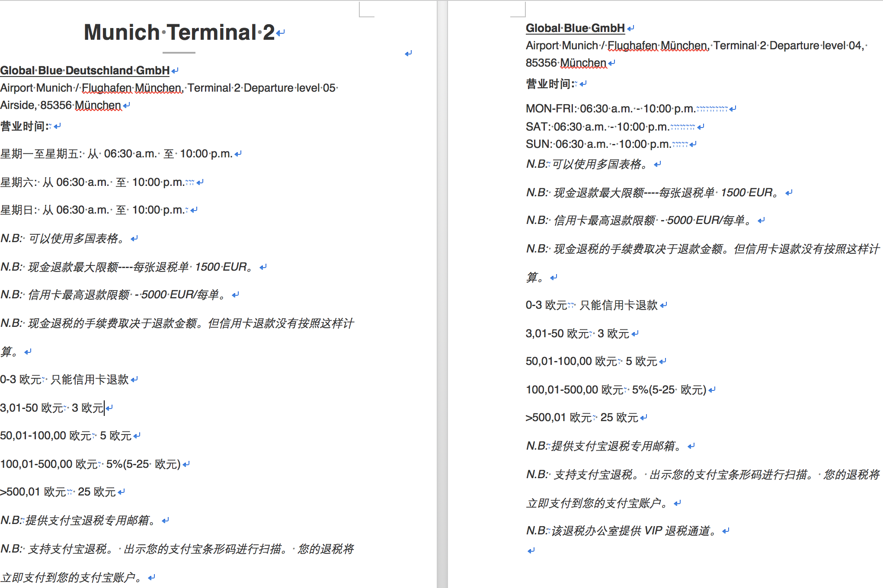Click the '星期一至星期五' hours line
883x588 pixels.
(116, 154)
